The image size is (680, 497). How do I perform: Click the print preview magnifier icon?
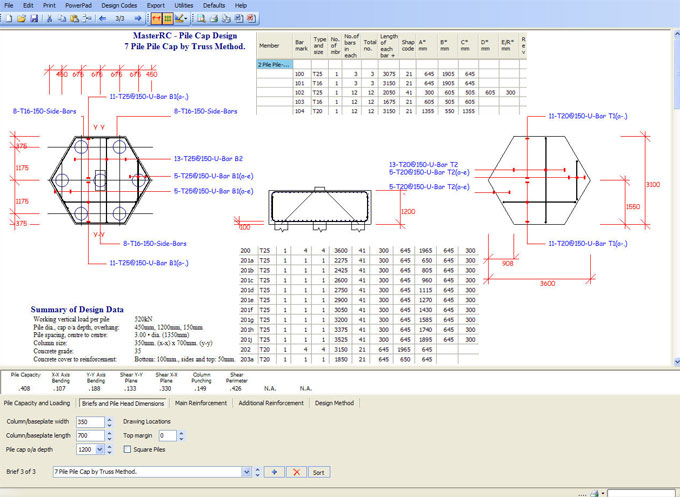[x=201, y=19]
